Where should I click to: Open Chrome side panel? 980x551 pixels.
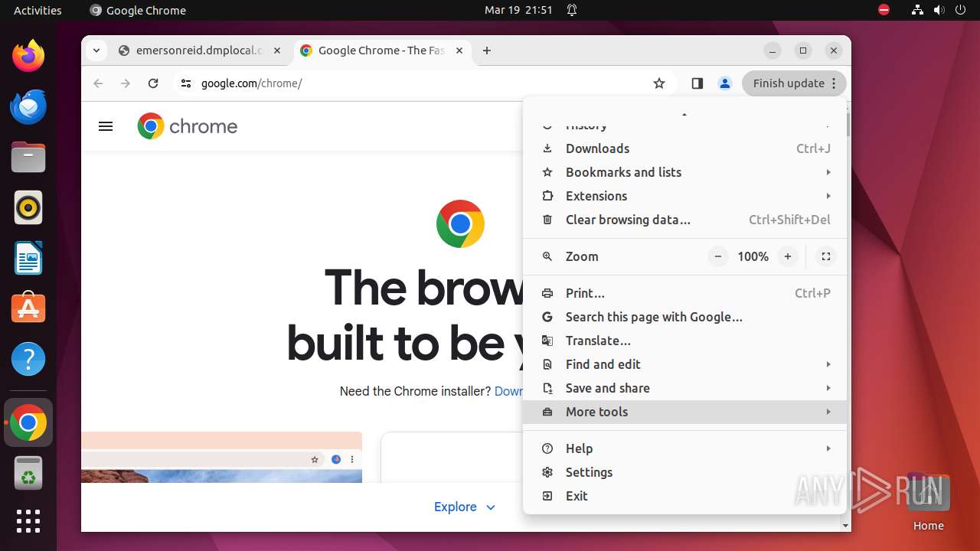click(x=697, y=83)
